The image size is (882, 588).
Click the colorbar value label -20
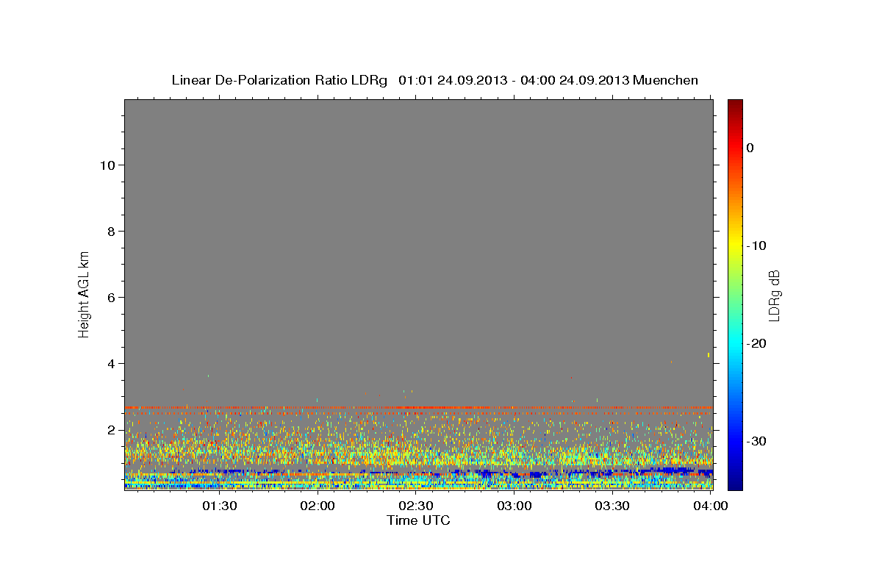click(756, 343)
